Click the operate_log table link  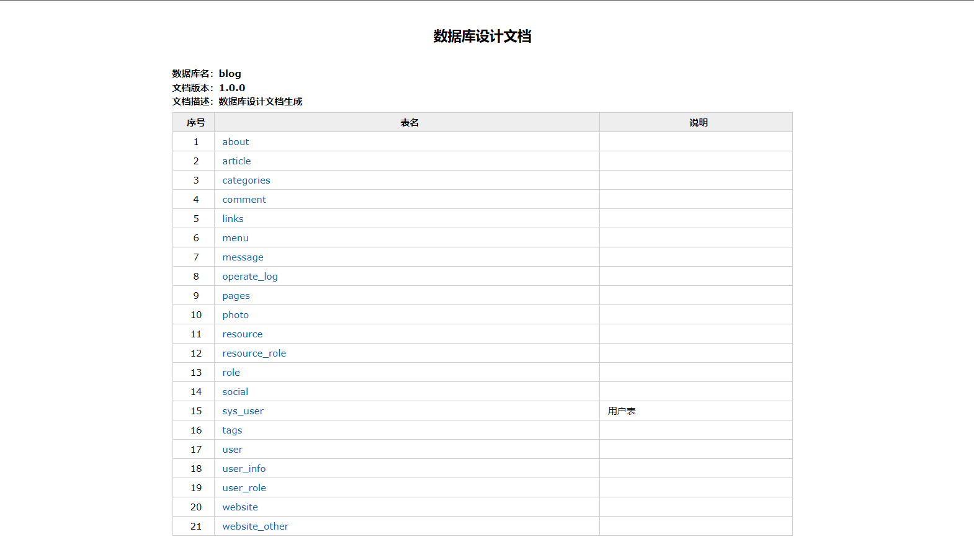(250, 277)
